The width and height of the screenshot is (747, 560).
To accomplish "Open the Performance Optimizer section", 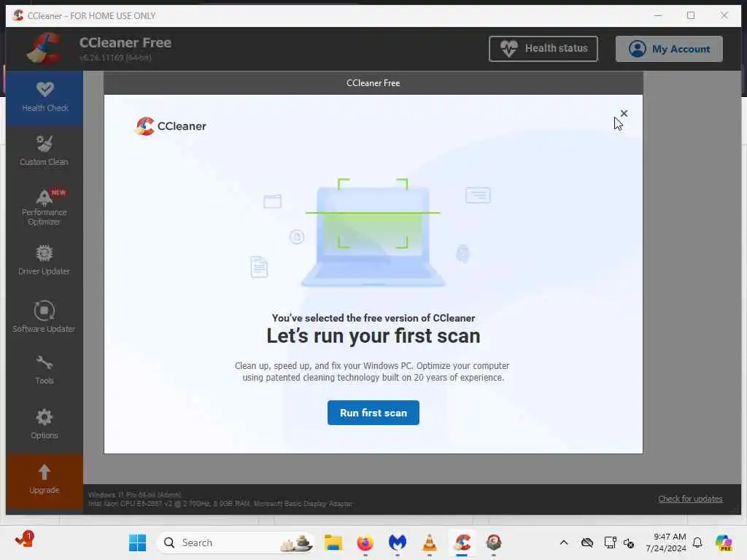I will pos(44,207).
